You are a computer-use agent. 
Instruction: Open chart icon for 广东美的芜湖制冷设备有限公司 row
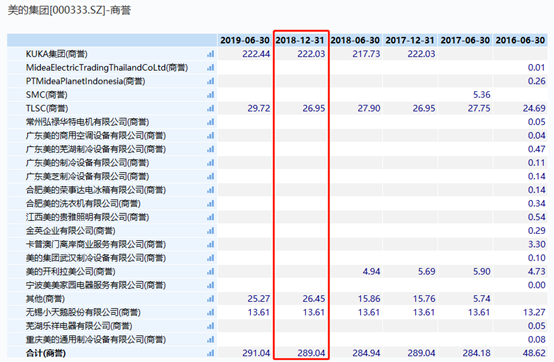[211, 149]
